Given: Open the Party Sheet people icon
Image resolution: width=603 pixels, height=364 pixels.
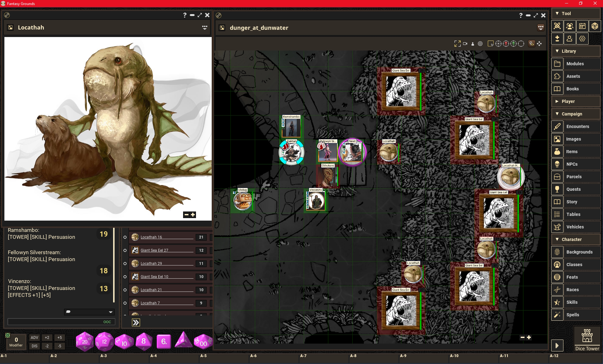Looking at the screenshot, I should point(569,26).
